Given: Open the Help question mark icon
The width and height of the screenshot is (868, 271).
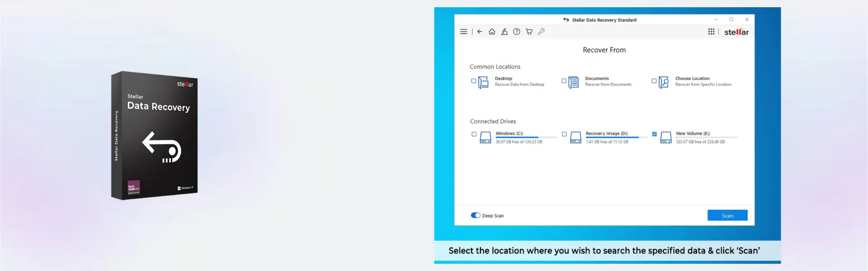Looking at the screenshot, I should [x=516, y=32].
